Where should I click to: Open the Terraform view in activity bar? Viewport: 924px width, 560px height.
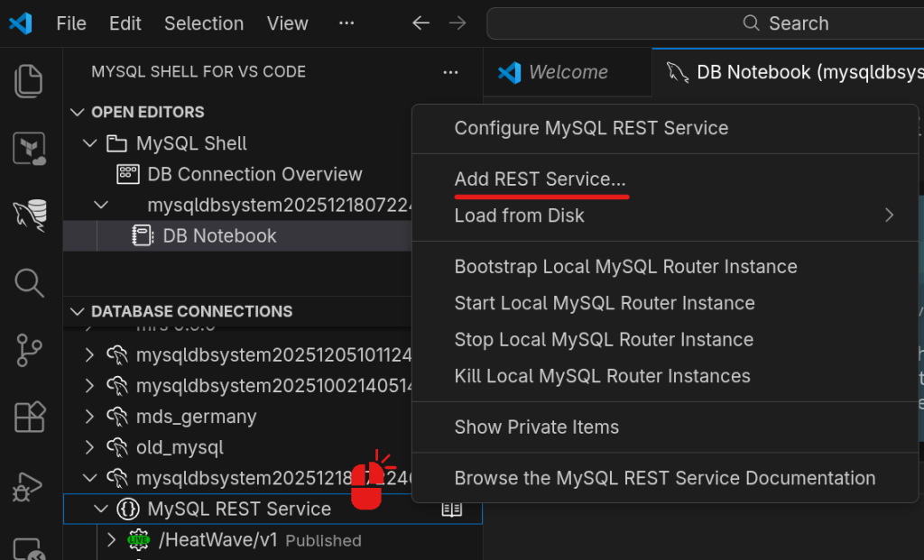click(29, 148)
